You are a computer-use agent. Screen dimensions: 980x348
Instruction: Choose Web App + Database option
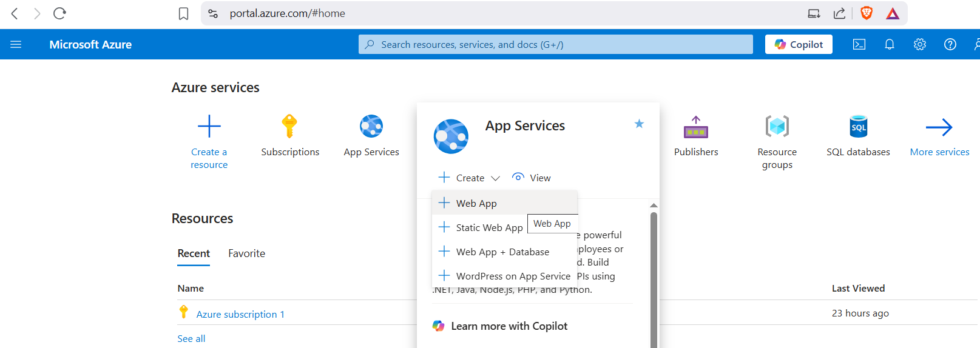[x=504, y=252]
